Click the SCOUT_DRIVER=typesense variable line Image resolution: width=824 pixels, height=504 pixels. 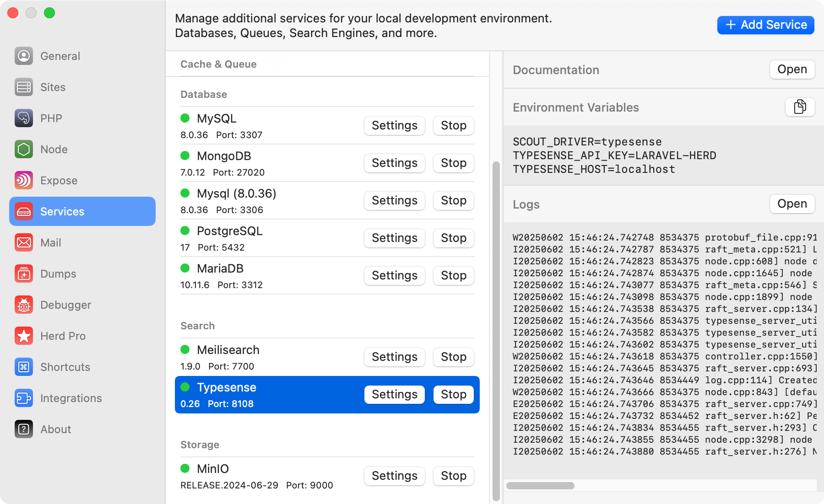point(587,142)
